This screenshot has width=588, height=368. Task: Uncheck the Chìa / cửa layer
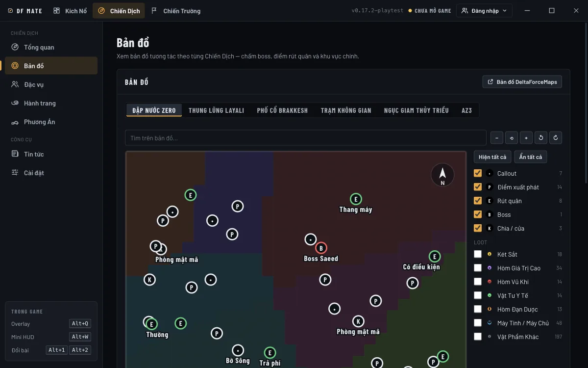(x=478, y=228)
